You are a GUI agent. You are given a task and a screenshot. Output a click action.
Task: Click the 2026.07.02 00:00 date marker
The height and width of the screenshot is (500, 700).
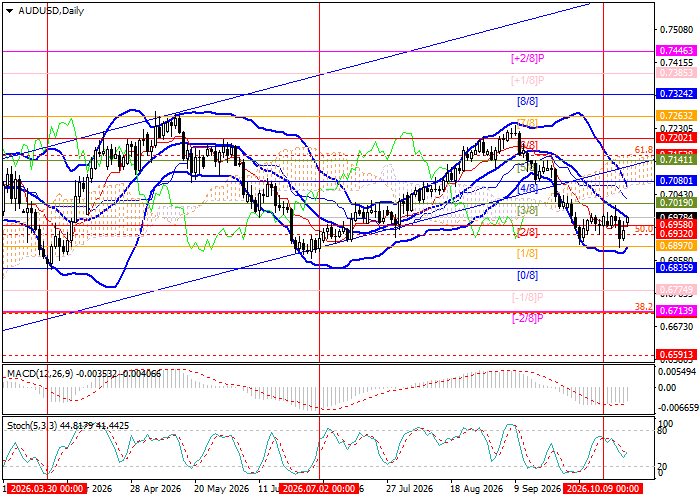pos(320,488)
